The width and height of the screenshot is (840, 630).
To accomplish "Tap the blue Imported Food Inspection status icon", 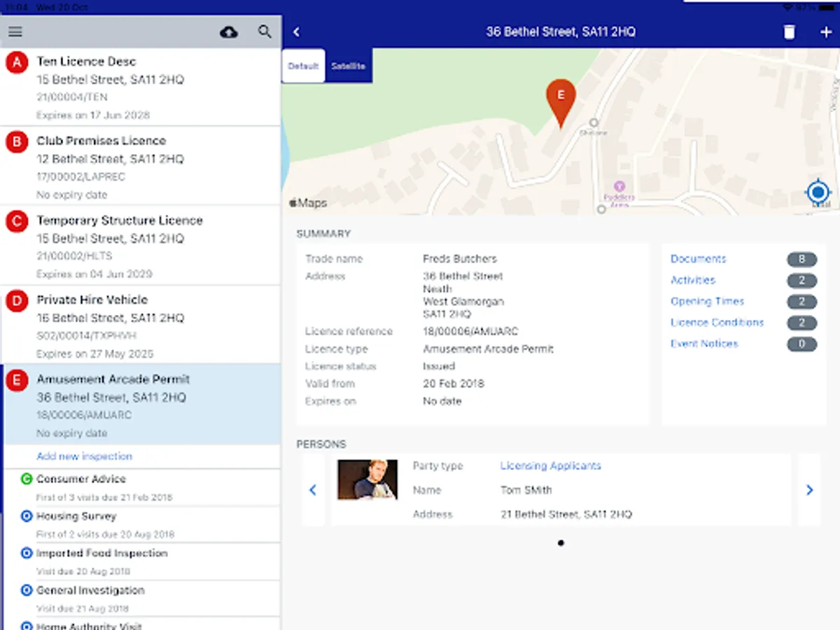I will coord(27,554).
